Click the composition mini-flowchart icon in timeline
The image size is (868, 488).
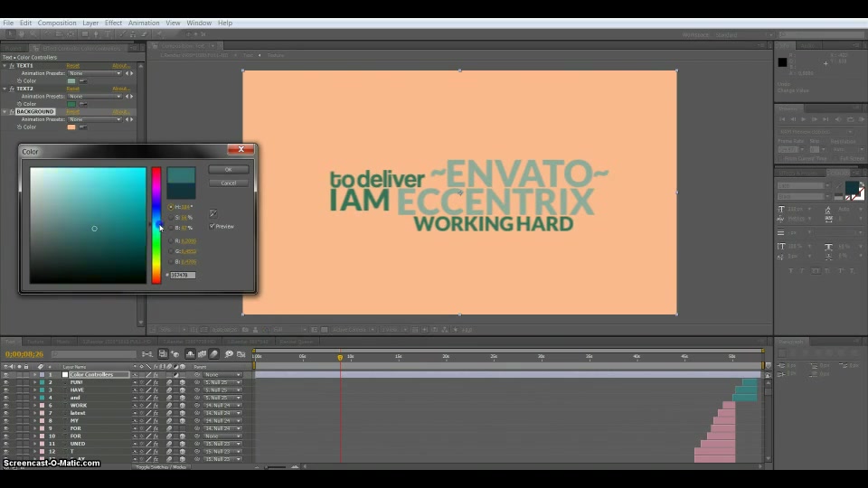coord(147,354)
